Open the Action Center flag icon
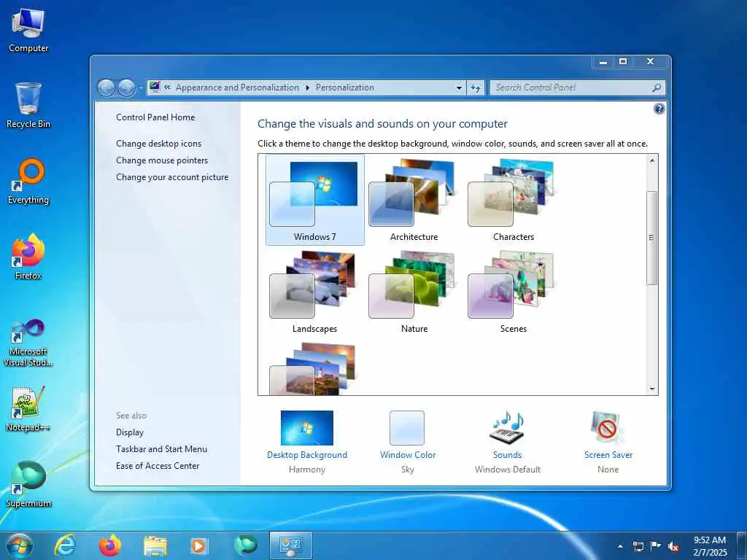Viewport: 747px width, 560px height. [x=656, y=546]
